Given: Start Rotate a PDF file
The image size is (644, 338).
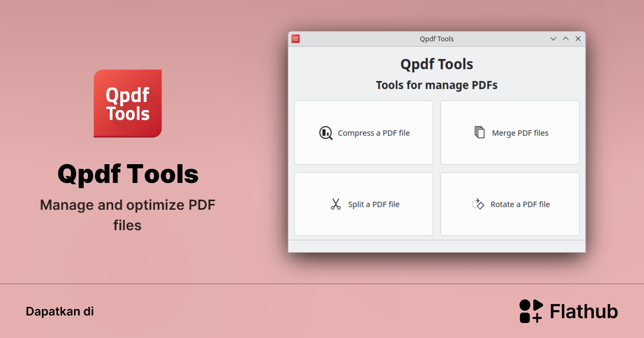Looking at the screenshot, I should [509, 204].
